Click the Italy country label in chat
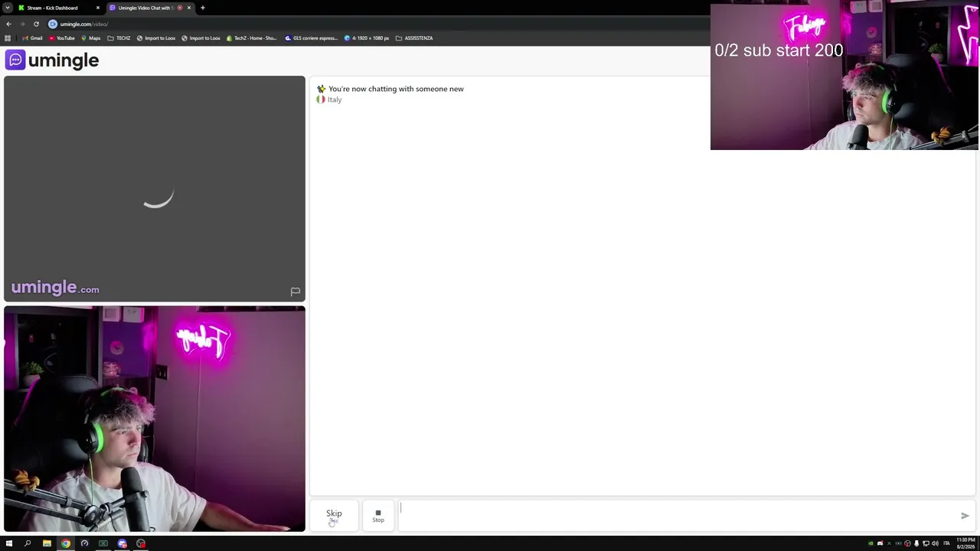Screen dimensions: 980x551 tap(335, 99)
